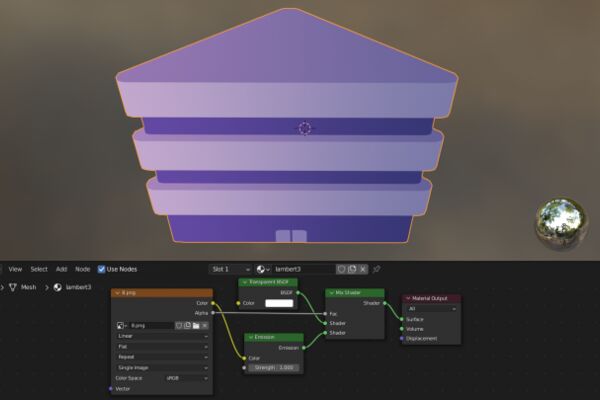Click the Strength input socket on Emission node

pos(244,368)
